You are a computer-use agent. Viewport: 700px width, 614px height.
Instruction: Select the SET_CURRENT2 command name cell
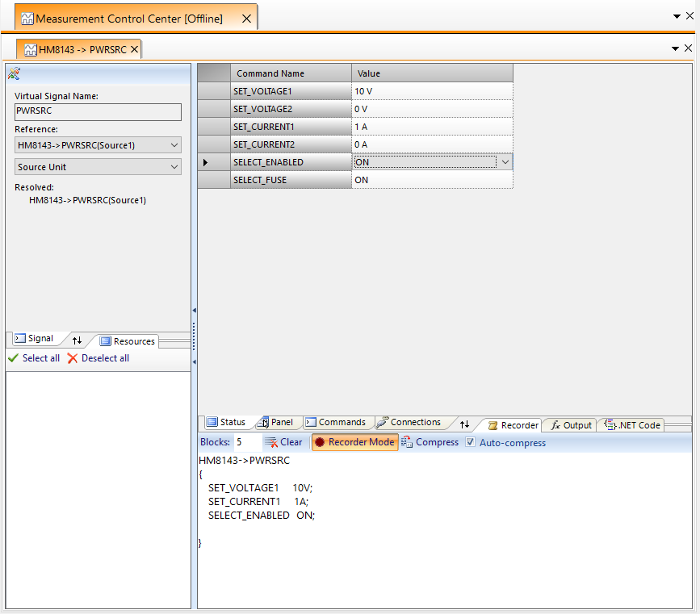point(291,144)
